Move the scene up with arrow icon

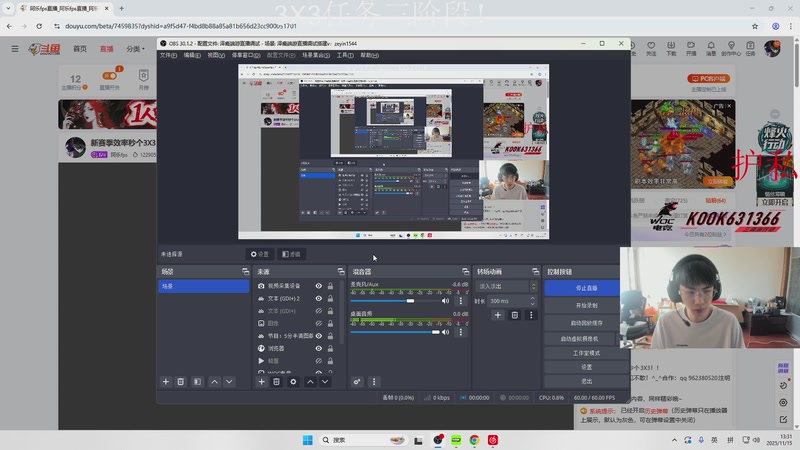coord(215,382)
